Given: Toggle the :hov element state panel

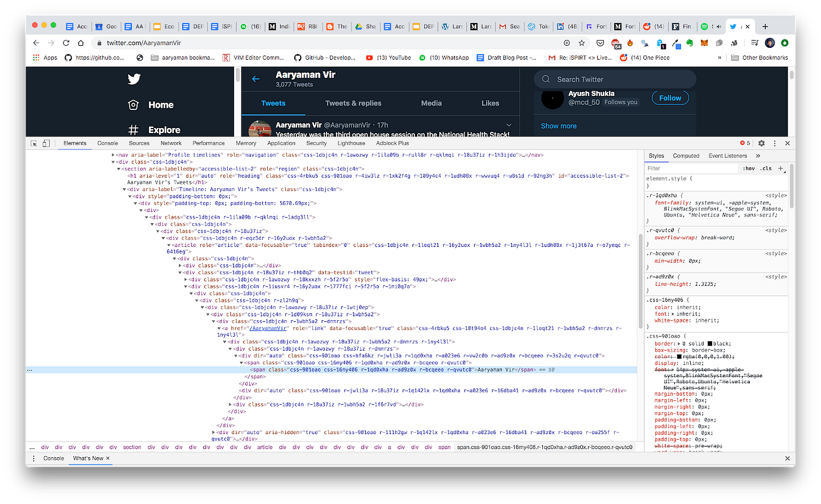Looking at the screenshot, I should (x=749, y=168).
